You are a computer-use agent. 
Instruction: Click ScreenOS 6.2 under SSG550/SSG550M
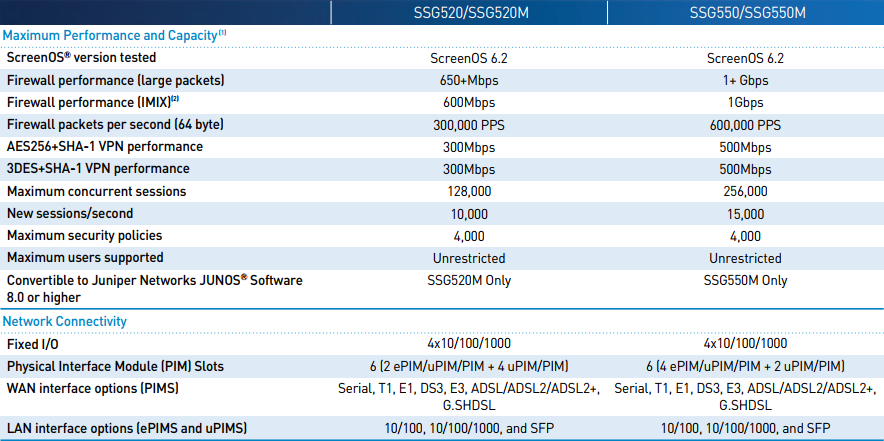coord(745,58)
